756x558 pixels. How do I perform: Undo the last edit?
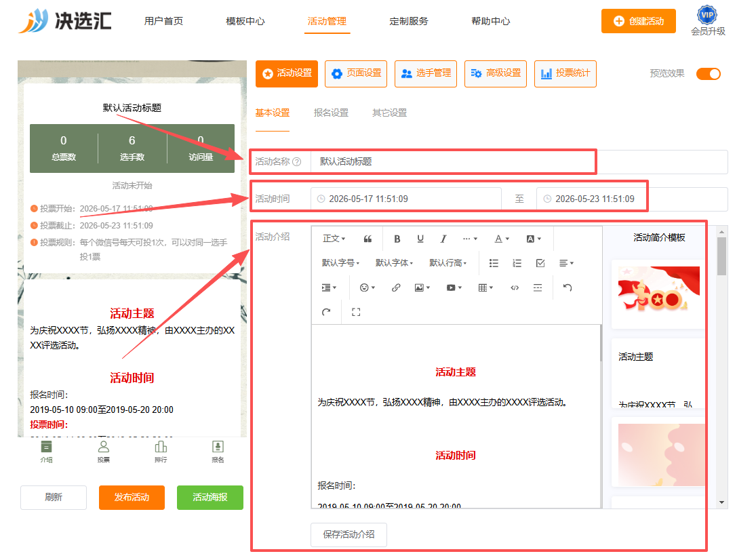click(568, 287)
